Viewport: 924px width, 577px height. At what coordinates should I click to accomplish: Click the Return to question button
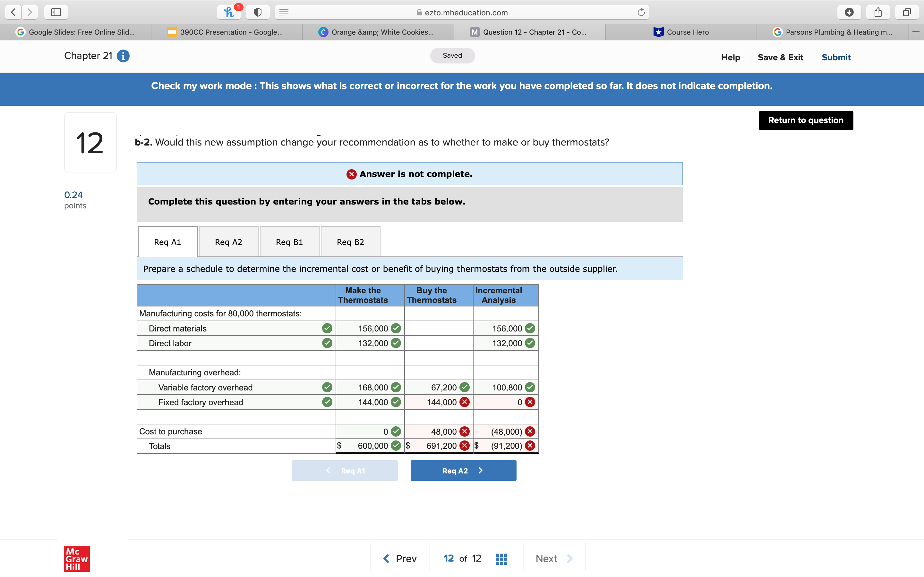[x=806, y=120]
